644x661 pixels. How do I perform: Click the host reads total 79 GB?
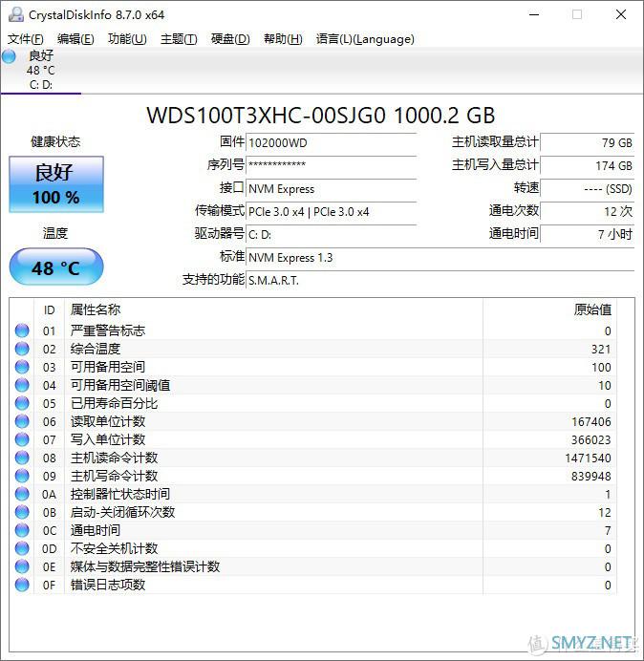click(588, 143)
